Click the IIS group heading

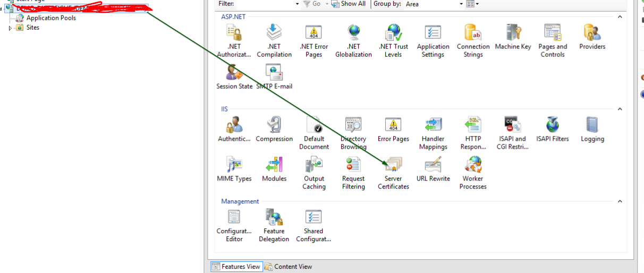(224, 109)
